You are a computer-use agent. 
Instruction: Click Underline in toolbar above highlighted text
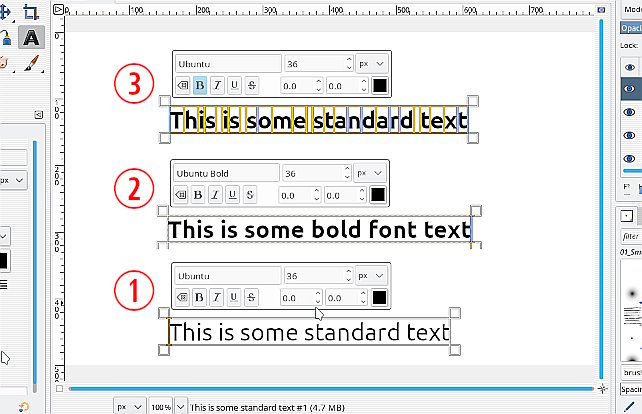tap(234, 85)
